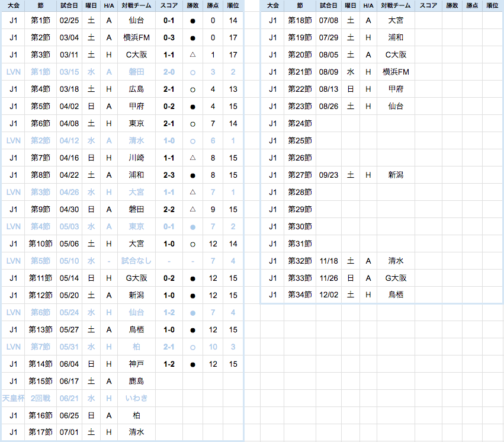
Task: Click opponent 鳥栖 in the 12/02 row
Action: pyautogui.click(x=396, y=295)
